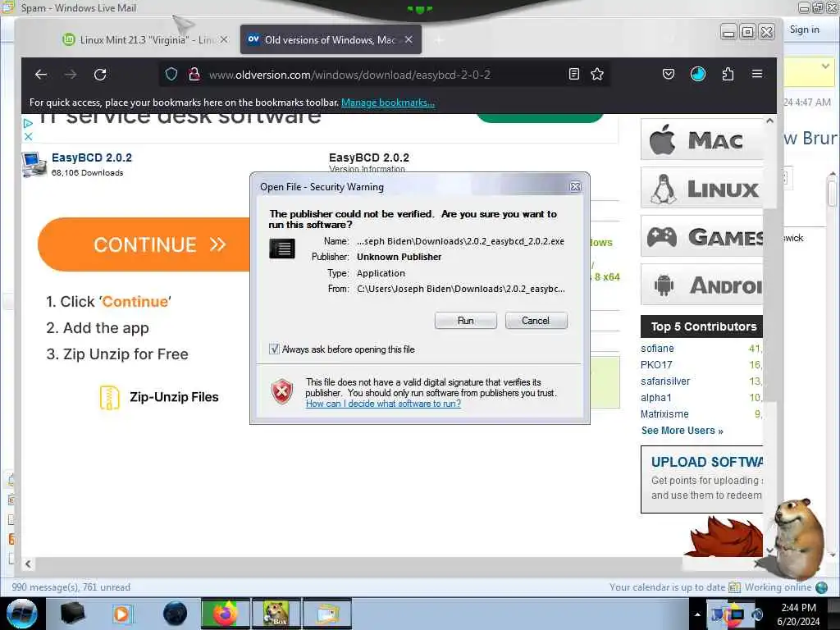Open the dark globe taskbar icon
Screen dimensions: 840x630
click(x=176, y=614)
